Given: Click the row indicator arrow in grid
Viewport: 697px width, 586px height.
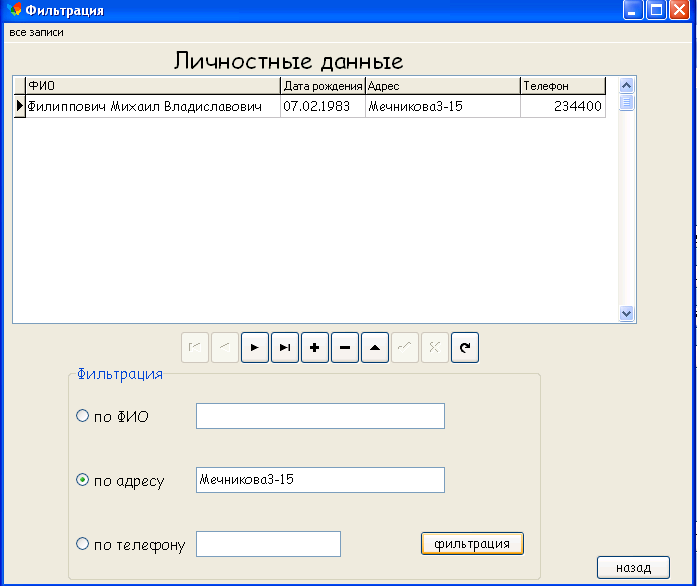Looking at the screenshot, I should pos(20,106).
